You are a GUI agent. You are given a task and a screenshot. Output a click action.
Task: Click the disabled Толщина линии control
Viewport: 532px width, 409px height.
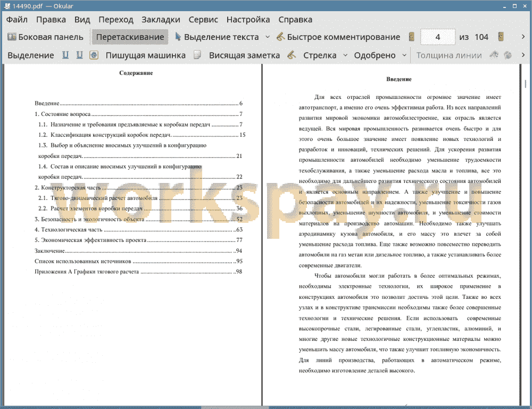click(449, 55)
